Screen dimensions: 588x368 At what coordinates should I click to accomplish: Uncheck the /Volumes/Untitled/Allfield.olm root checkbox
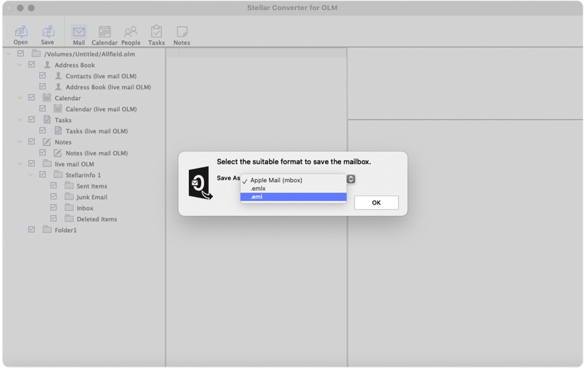20,53
